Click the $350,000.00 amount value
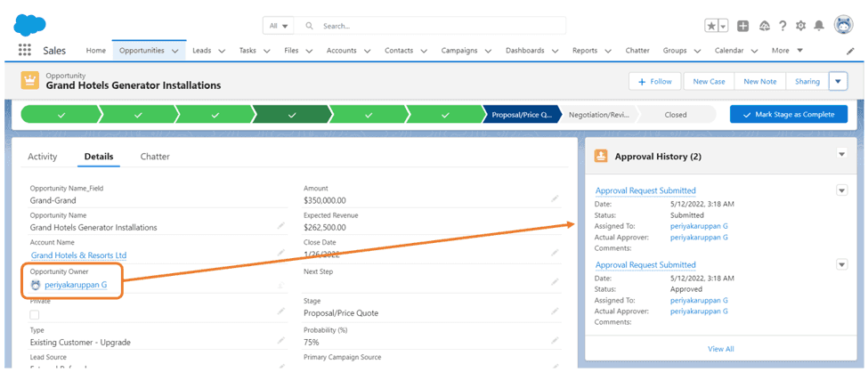The image size is (868, 372). [324, 200]
